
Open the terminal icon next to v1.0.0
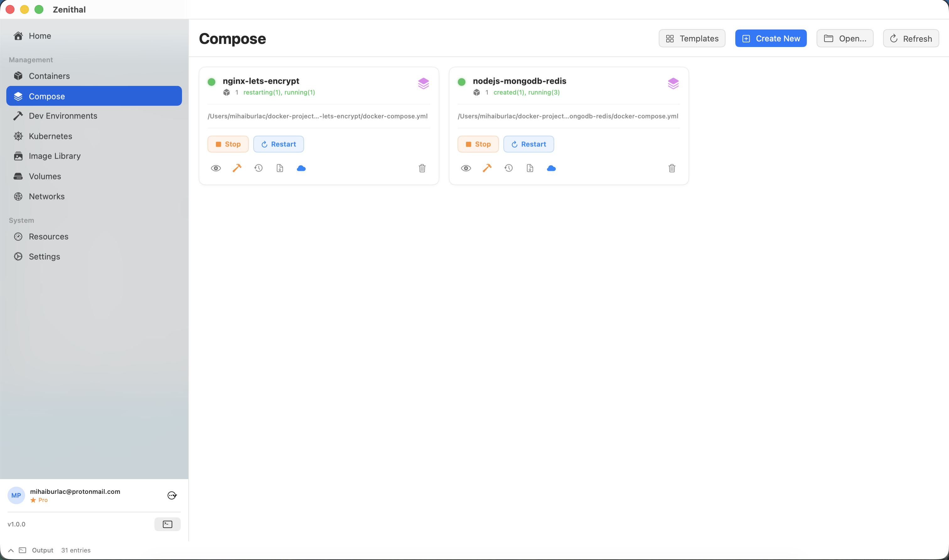pyautogui.click(x=167, y=524)
